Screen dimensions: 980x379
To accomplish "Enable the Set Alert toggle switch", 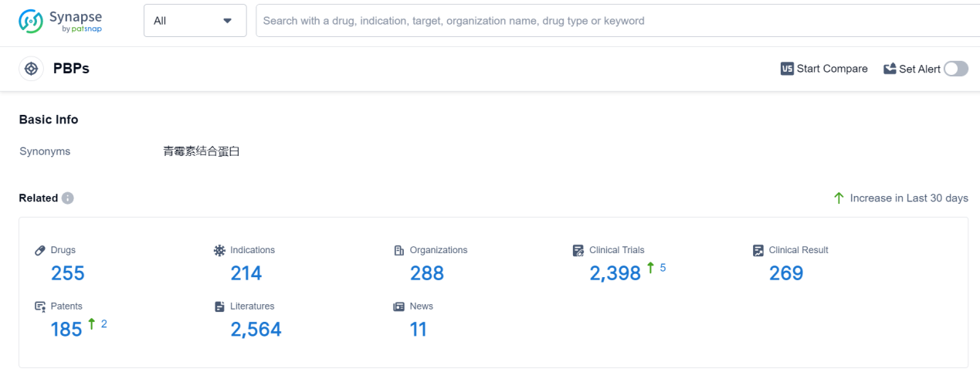I will (x=955, y=69).
